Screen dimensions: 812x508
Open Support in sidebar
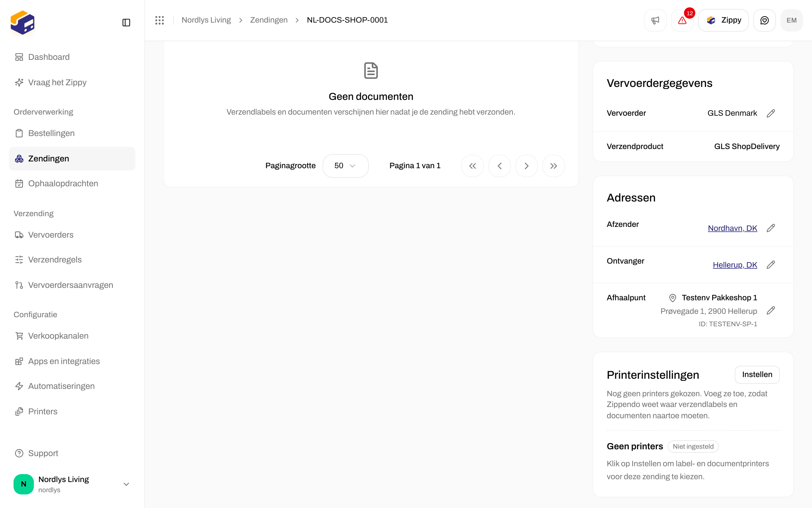(72, 453)
